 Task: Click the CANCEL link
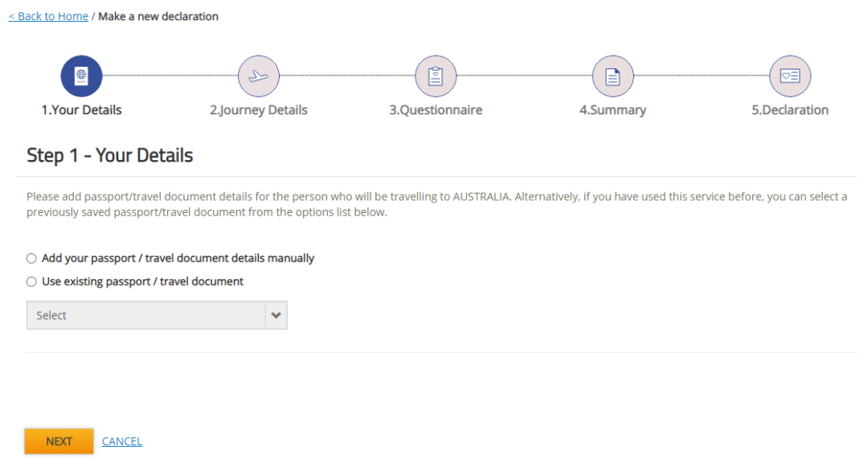point(122,441)
